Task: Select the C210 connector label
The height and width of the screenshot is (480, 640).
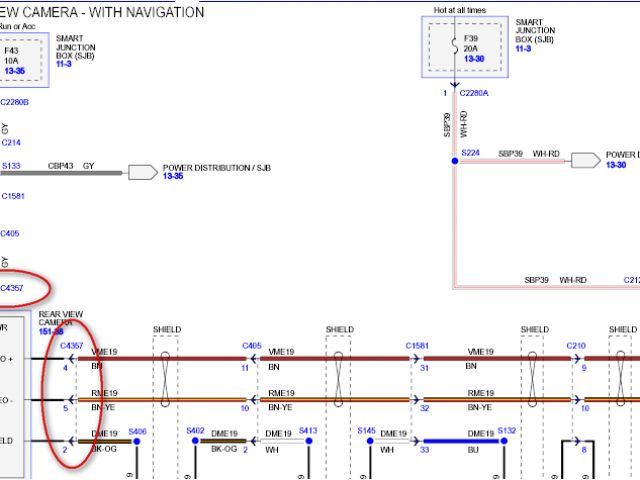Action: point(576,345)
